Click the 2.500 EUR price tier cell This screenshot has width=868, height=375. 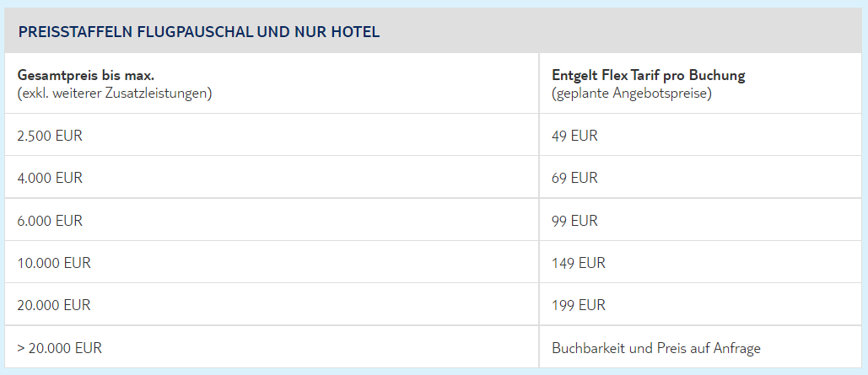pos(50,136)
